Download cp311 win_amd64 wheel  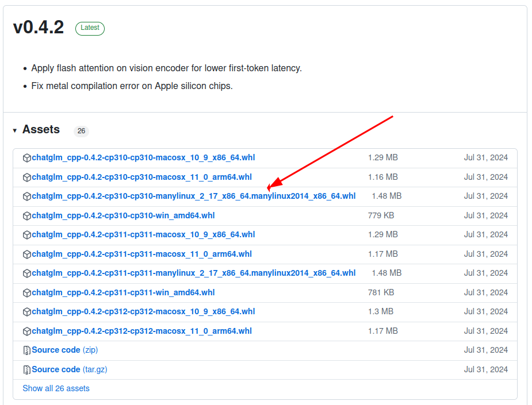tap(123, 292)
